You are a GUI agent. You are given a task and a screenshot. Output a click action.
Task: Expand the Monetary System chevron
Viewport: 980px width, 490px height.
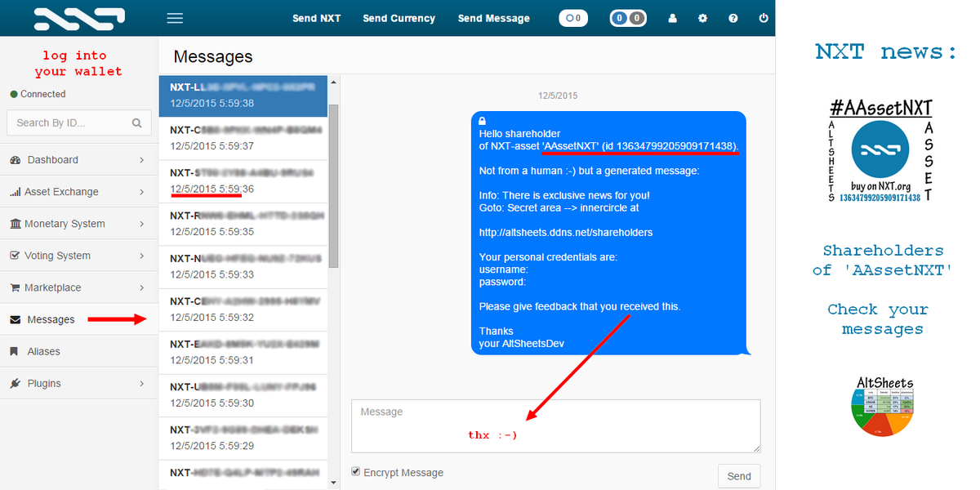click(141, 224)
